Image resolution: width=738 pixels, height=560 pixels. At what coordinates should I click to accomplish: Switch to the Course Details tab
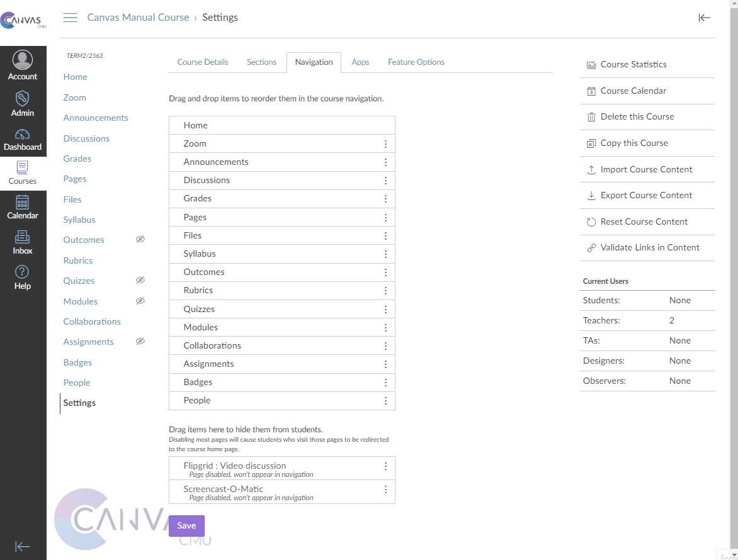tap(203, 62)
